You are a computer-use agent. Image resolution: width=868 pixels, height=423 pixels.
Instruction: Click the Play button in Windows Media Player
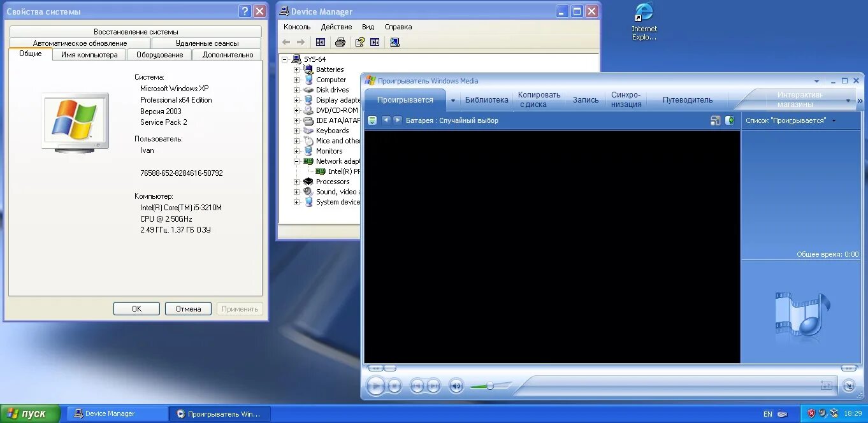pos(376,385)
